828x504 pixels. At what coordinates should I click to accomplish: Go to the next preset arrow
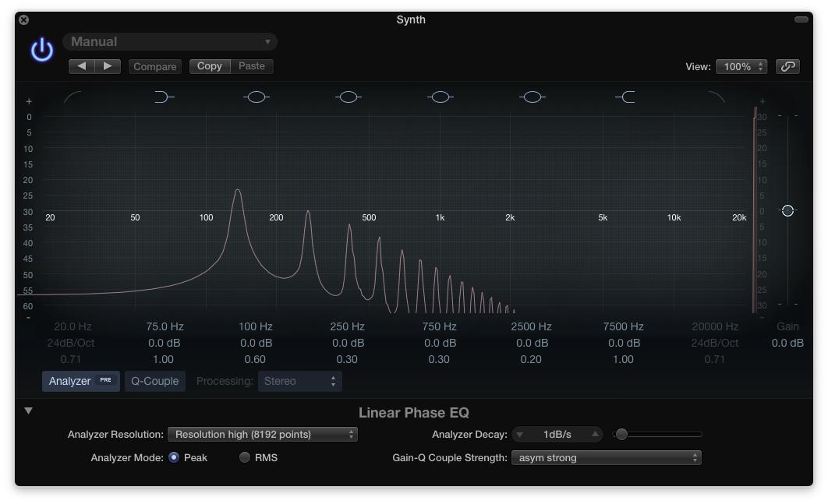108,67
